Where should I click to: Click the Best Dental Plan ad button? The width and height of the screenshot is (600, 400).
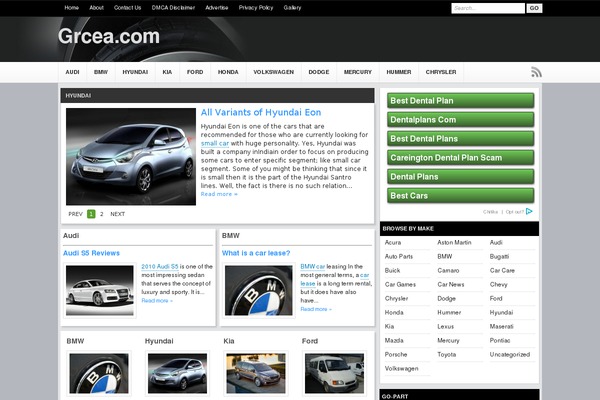460,101
